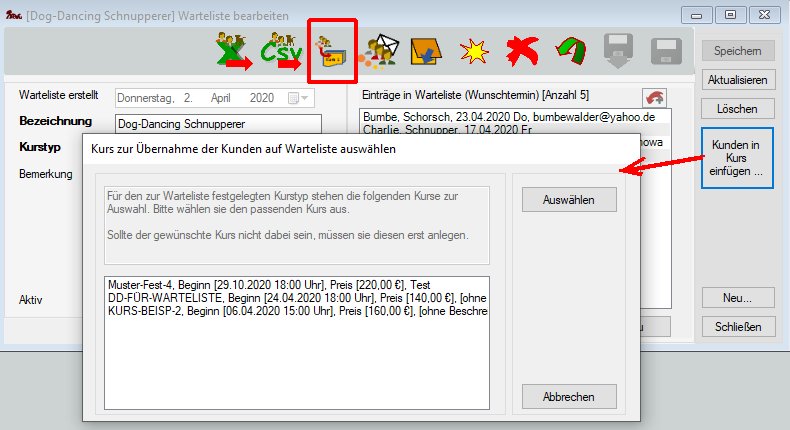The width and height of the screenshot is (790, 430).
Task: Click the CSV export icon
Action: point(283,51)
